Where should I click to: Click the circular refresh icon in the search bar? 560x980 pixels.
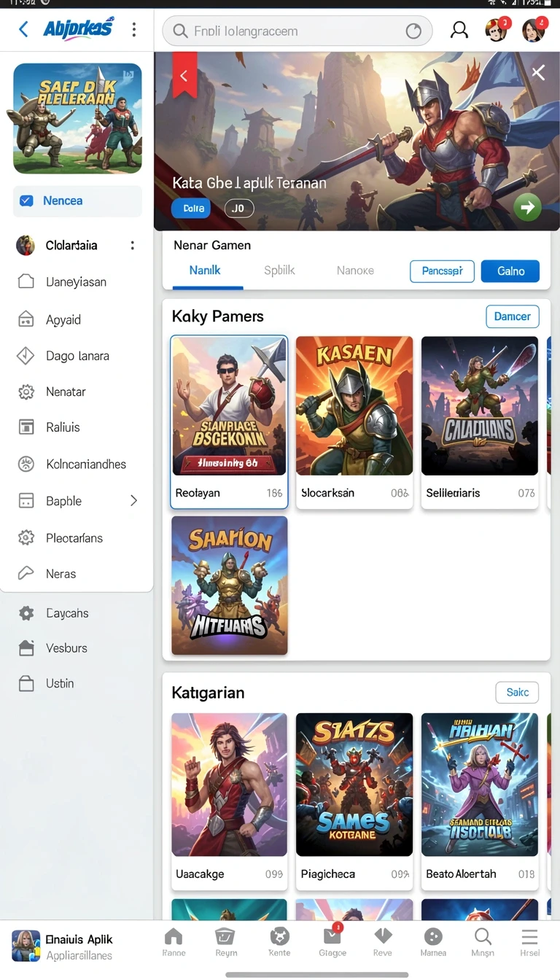coord(413,31)
